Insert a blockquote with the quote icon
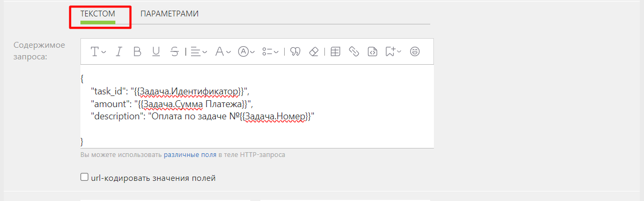This screenshot has height=201, width=644. coord(296,51)
